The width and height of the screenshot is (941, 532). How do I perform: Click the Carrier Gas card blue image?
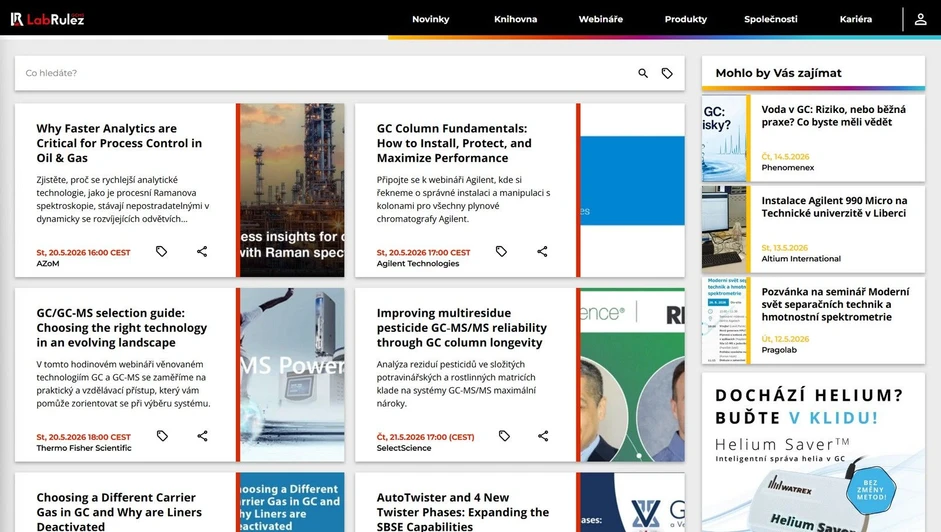[x=292, y=502]
